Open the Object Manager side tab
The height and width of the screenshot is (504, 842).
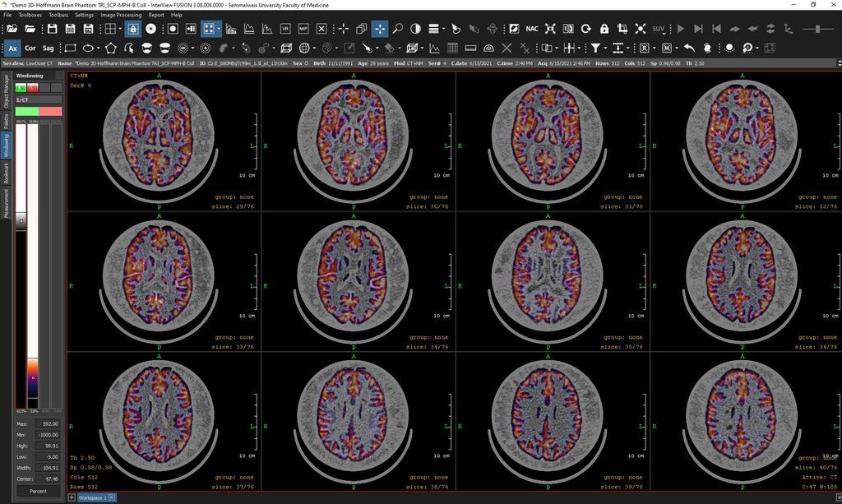coord(6,91)
